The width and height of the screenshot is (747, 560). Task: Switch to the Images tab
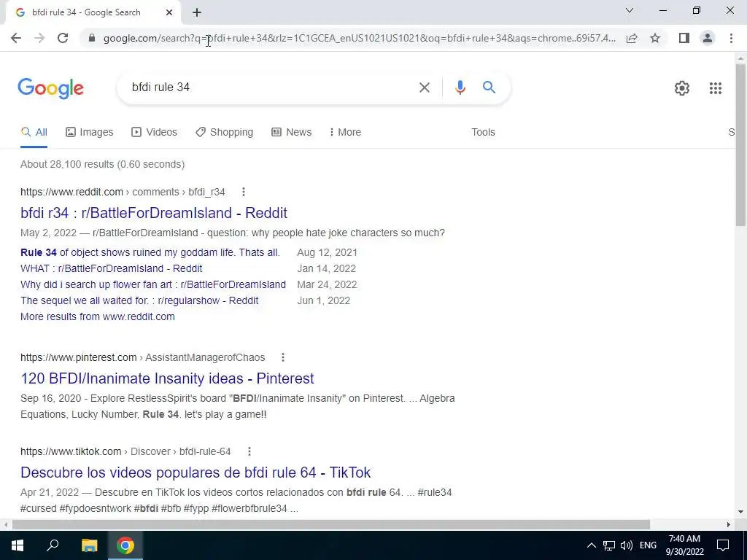pos(90,133)
